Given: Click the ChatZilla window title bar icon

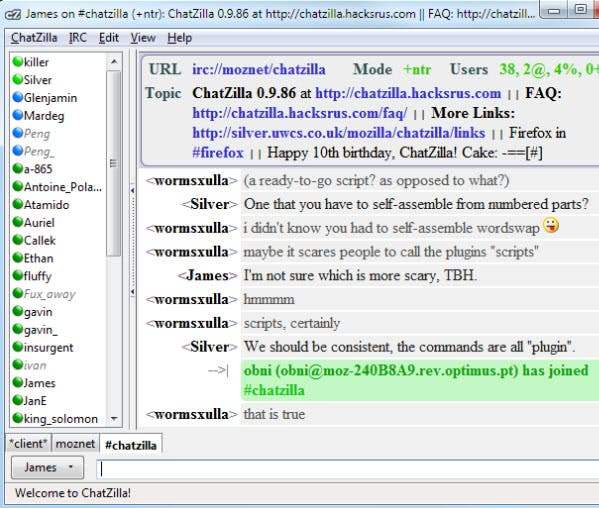Looking at the screenshot, I should [14, 15].
